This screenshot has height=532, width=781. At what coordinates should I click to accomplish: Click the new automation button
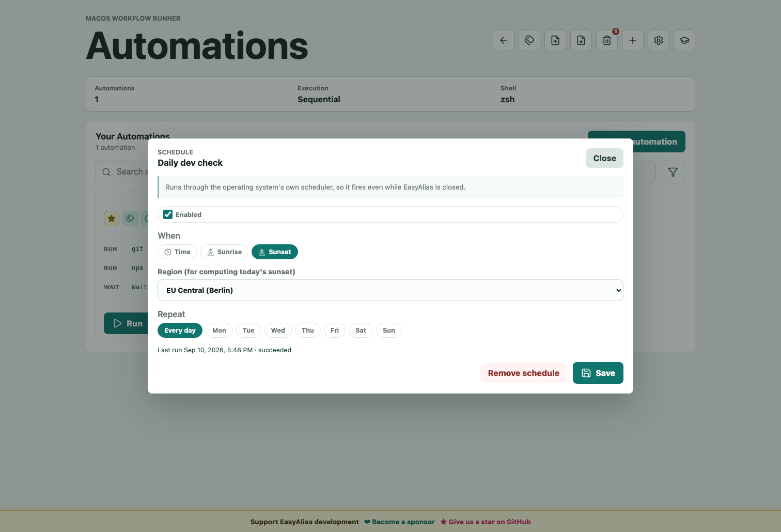[x=636, y=142]
